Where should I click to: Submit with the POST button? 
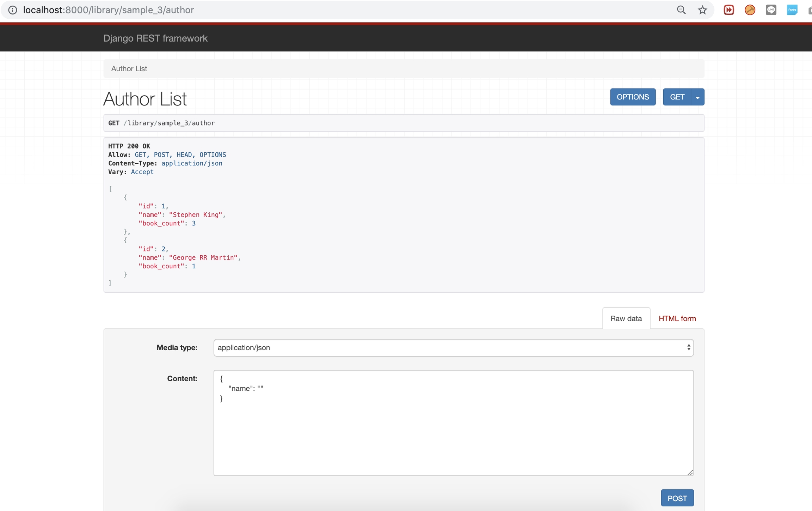[x=677, y=498]
